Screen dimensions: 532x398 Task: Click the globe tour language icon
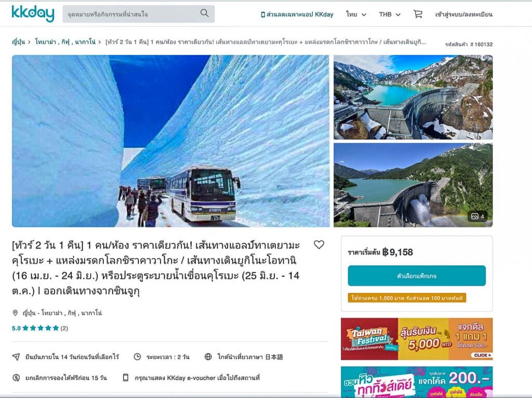click(x=208, y=356)
